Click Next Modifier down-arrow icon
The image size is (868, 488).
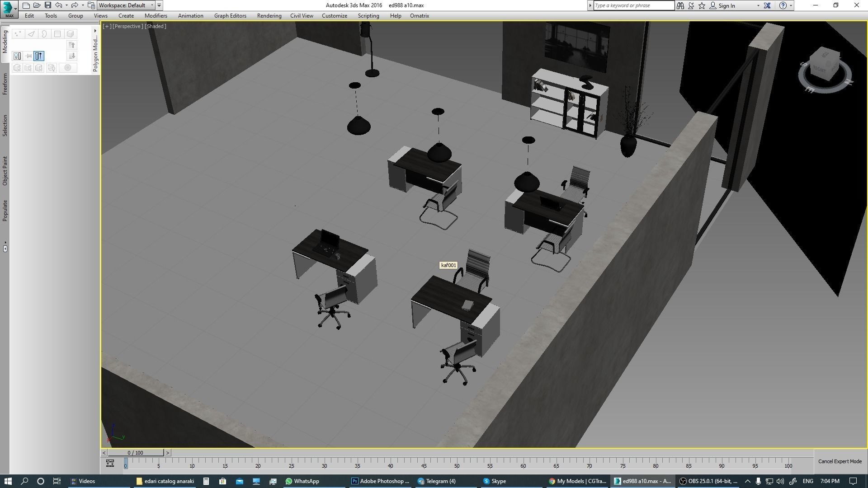[x=71, y=56]
